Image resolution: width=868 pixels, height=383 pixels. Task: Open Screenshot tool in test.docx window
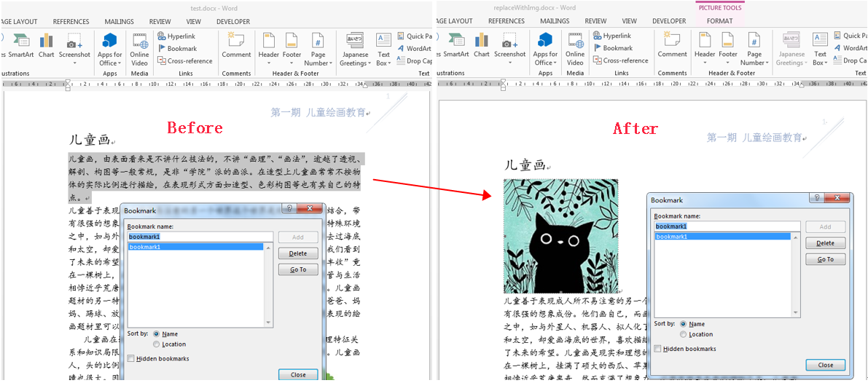click(74, 49)
